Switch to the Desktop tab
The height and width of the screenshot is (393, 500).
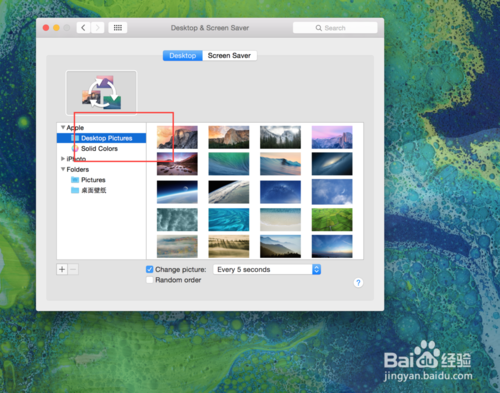coord(183,56)
